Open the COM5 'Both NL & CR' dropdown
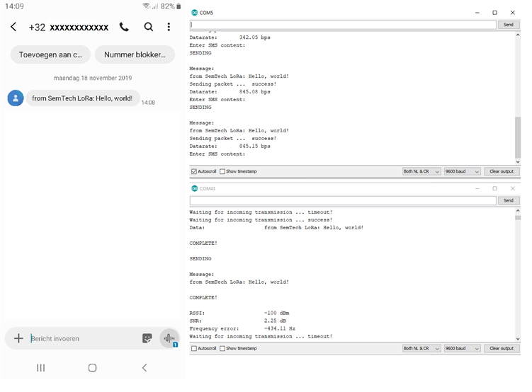Image resolution: width=532 pixels, height=392 pixels. click(421, 171)
